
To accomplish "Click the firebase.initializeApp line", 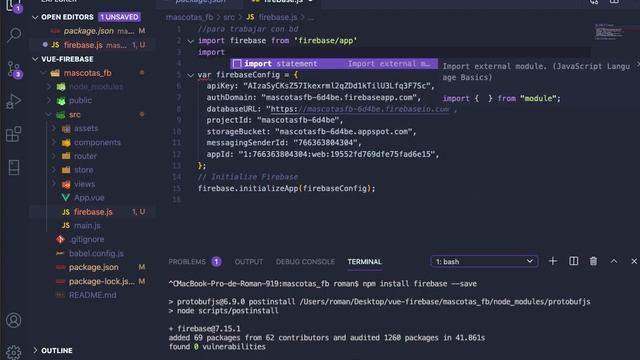I will pyautogui.click(x=286, y=189).
